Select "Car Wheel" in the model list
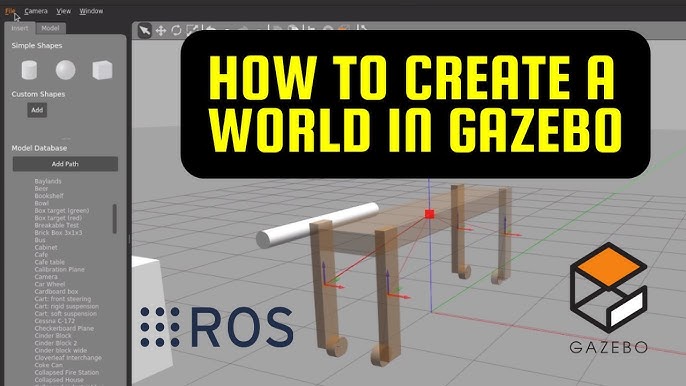 pyautogui.click(x=49, y=284)
